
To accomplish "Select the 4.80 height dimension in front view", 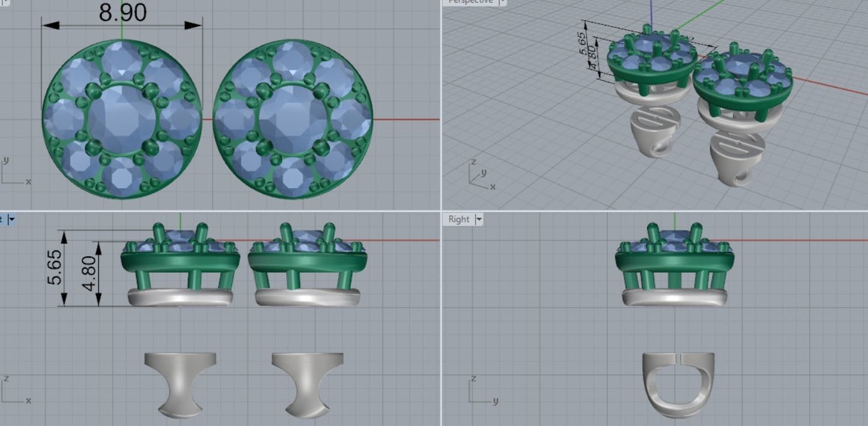I will tap(88, 274).
